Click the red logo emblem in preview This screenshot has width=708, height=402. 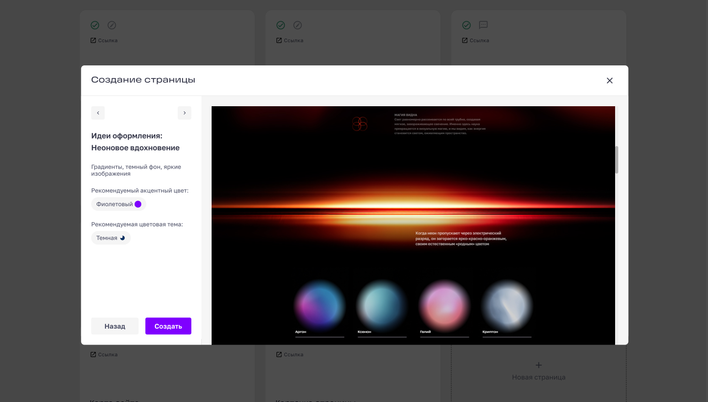(x=360, y=124)
